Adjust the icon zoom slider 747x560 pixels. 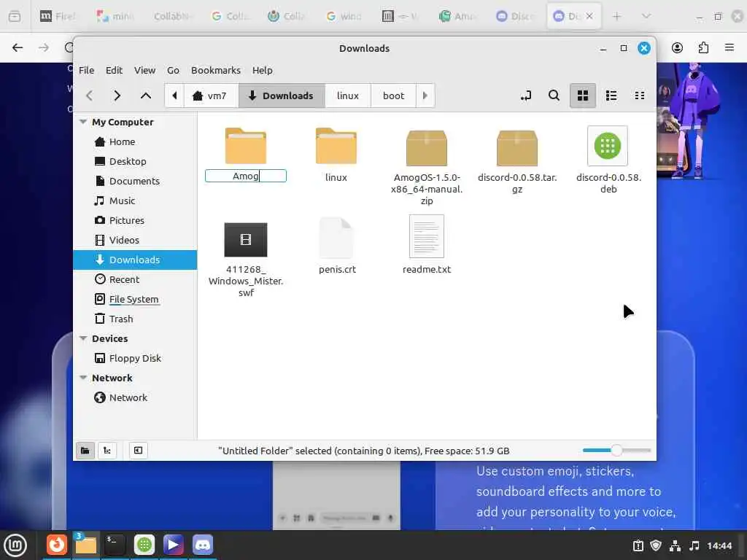pos(616,450)
